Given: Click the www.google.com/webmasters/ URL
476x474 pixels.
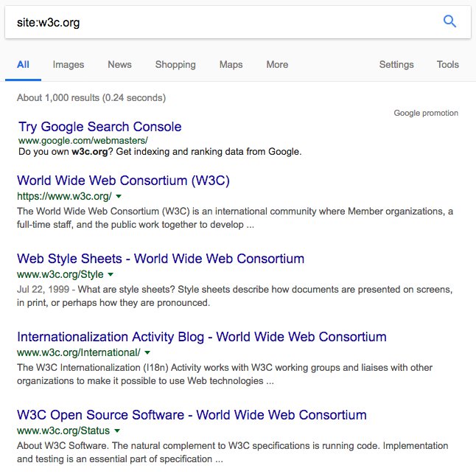Looking at the screenshot, I should point(83,141).
